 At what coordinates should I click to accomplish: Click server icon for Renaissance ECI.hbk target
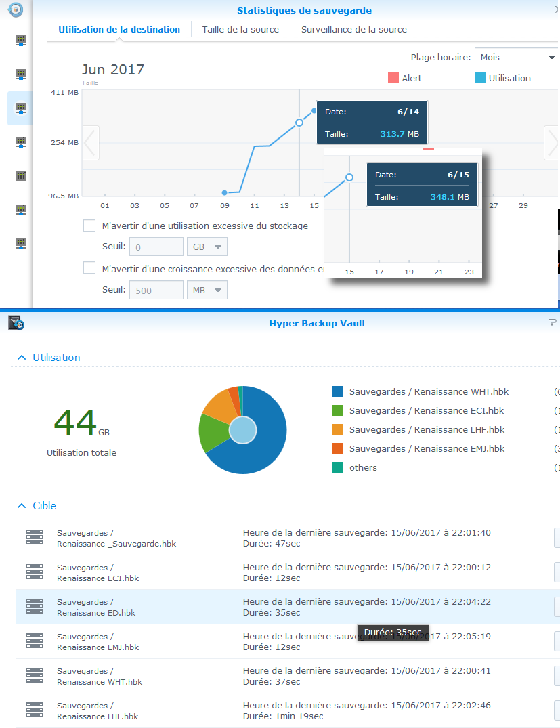click(35, 572)
